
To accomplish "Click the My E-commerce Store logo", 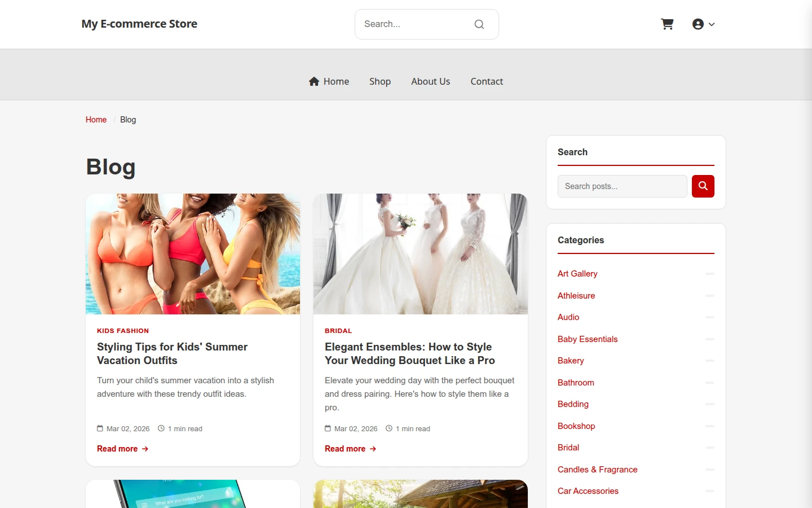I will click(x=139, y=24).
